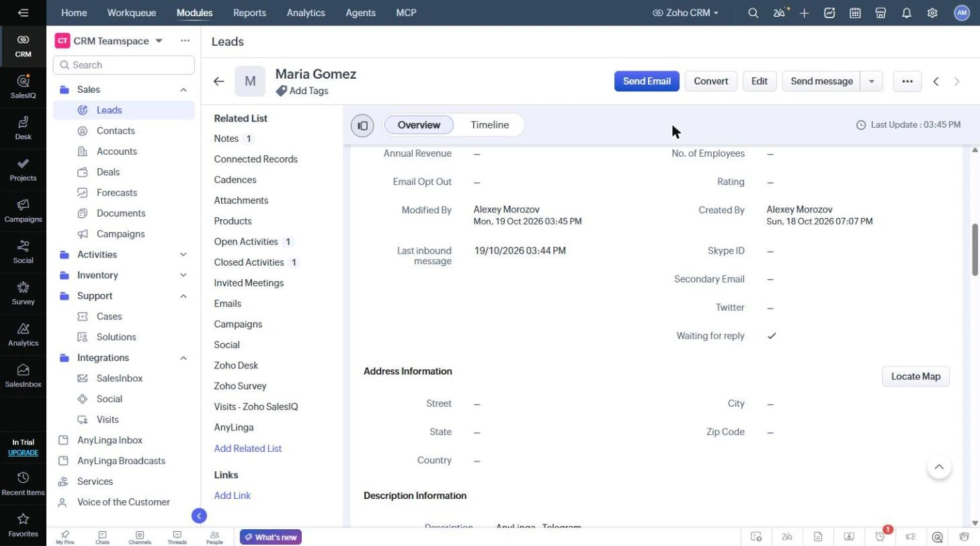The width and height of the screenshot is (980, 546).
Task: Open the Analytics menu in top bar
Action: (306, 13)
